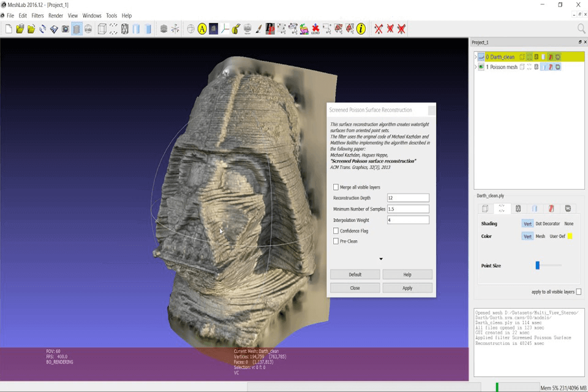
Task: Click Apply in Poisson Reconstruction dialog
Action: (407, 288)
